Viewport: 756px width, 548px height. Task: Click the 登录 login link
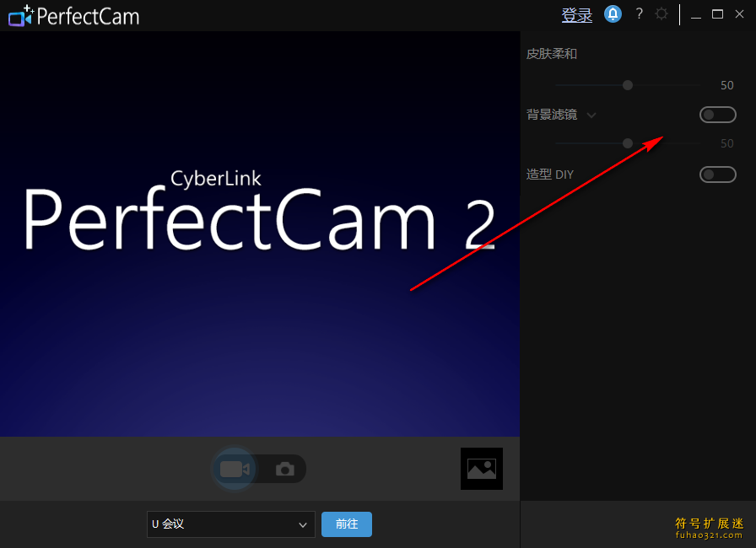click(576, 15)
